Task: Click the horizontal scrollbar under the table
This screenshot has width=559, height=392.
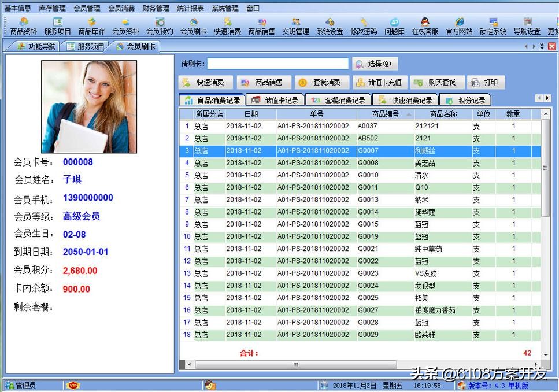Action: click(x=295, y=364)
